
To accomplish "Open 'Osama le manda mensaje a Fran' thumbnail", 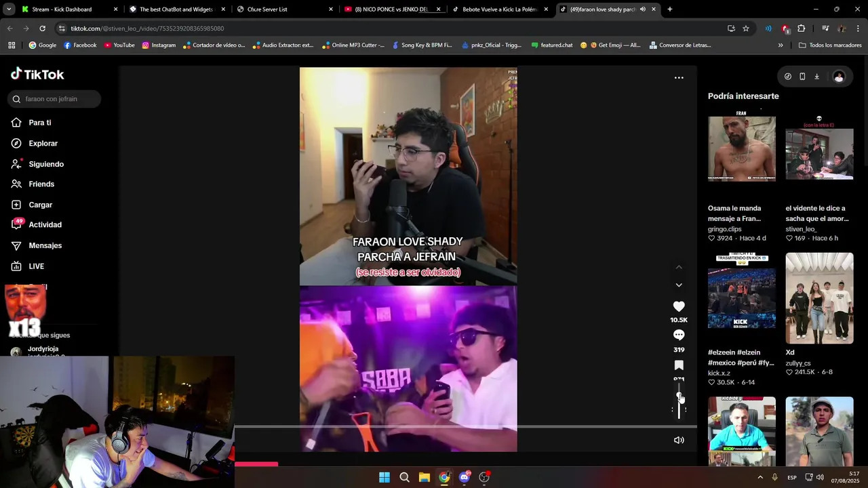I will tap(742, 149).
